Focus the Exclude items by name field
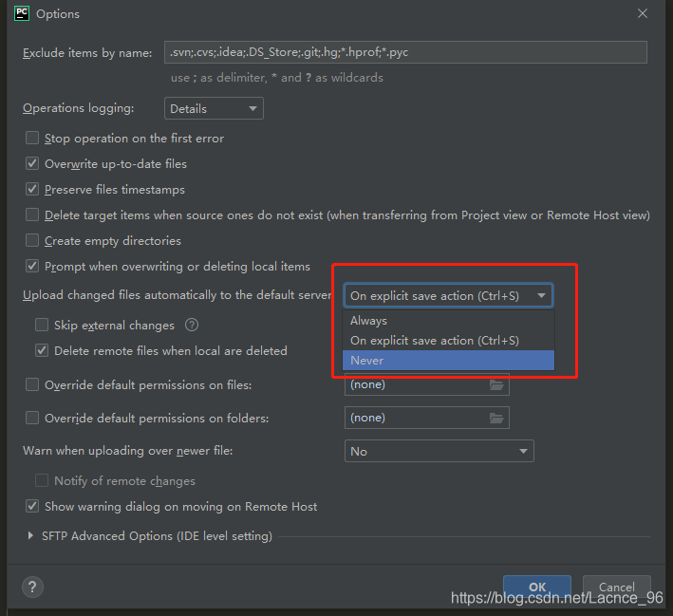Viewport: 673px width, 616px height. coord(405,52)
